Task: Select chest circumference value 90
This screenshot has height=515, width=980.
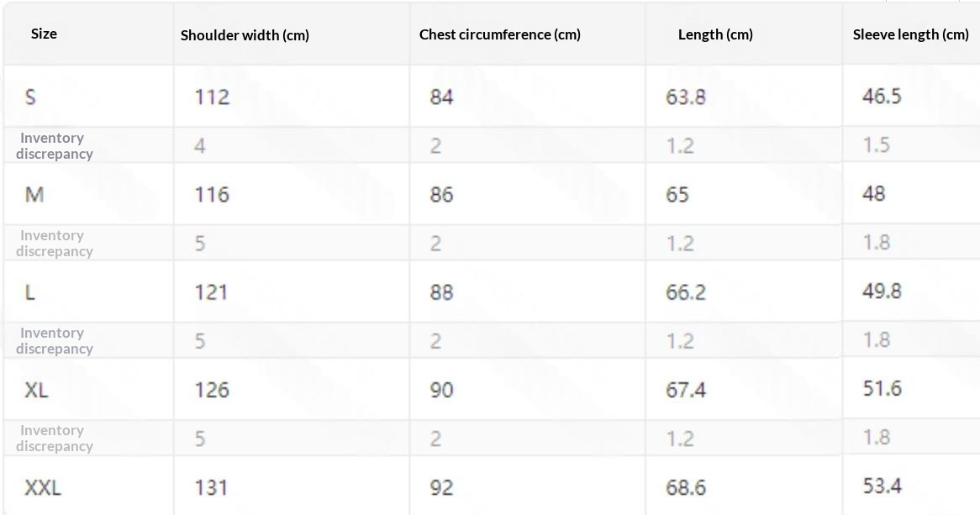Action: tap(441, 390)
